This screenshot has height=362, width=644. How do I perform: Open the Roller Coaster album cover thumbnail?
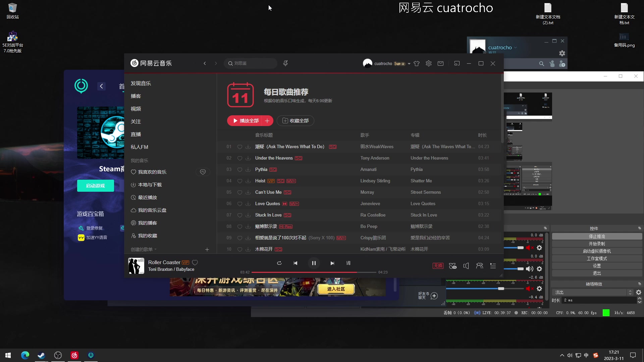(x=136, y=266)
